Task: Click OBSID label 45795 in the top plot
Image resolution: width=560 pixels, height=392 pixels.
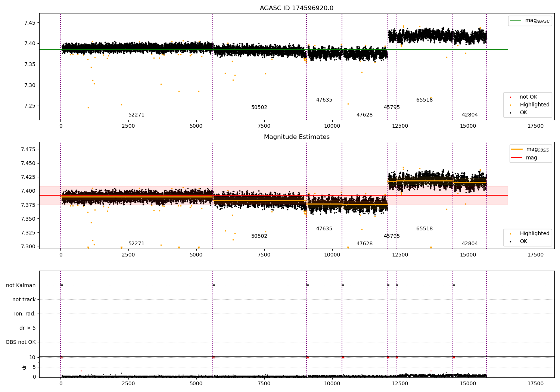Action: [x=392, y=108]
